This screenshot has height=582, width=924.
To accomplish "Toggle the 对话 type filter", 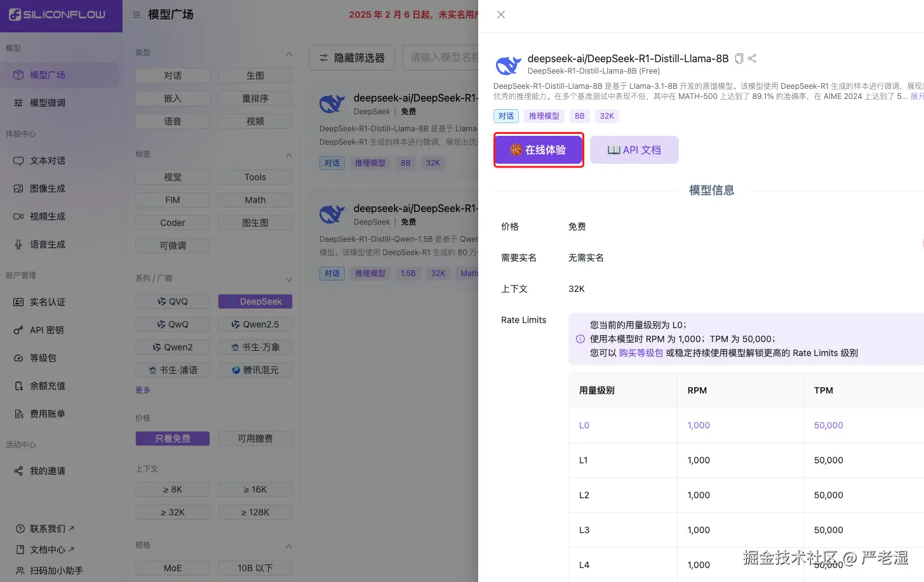I will (x=173, y=76).
